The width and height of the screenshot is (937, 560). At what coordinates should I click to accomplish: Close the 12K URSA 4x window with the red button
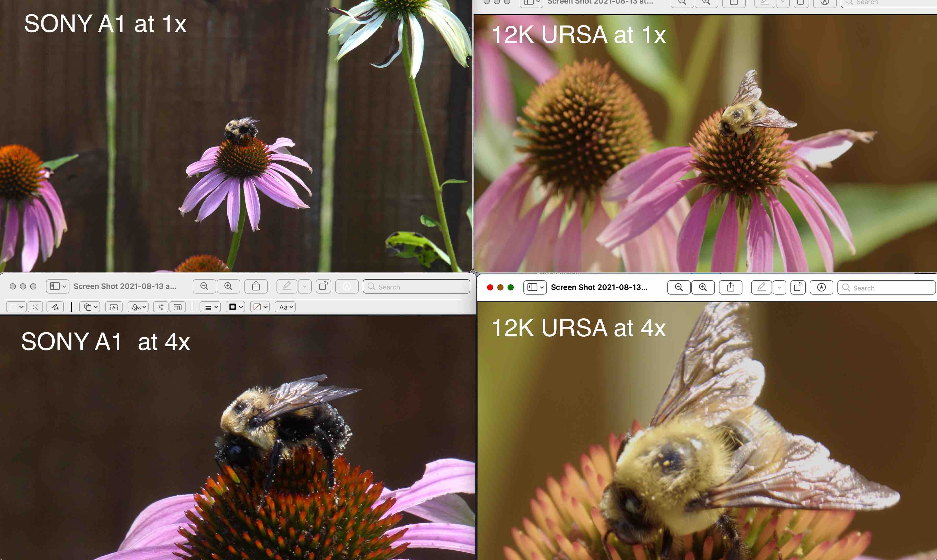[x=490, y=288]
